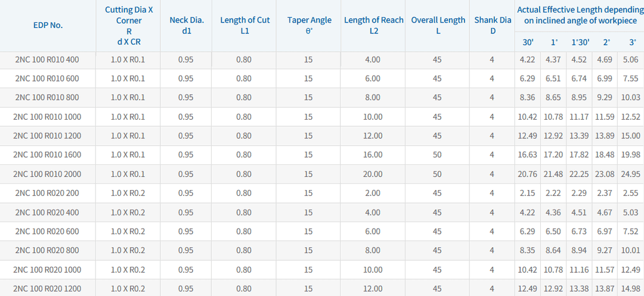
Task: Select the 20.00 length of reach cell
Action: 373,174
